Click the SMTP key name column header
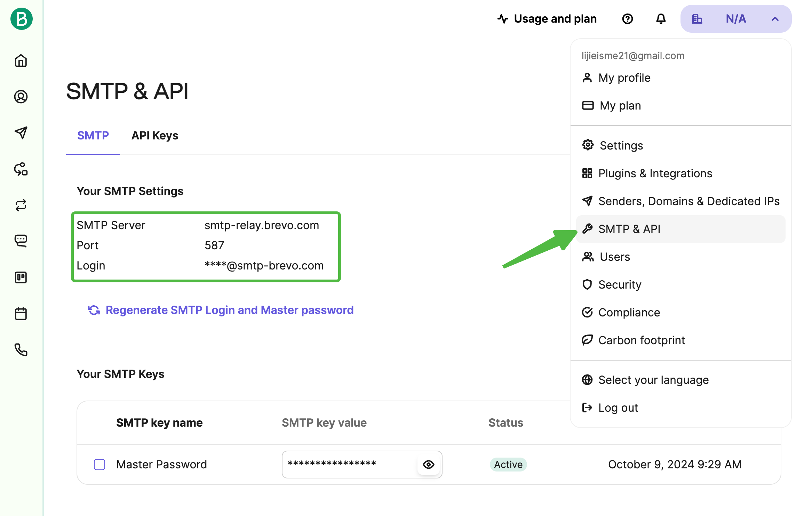The image size is (812, 516). [x=159, y=423]
